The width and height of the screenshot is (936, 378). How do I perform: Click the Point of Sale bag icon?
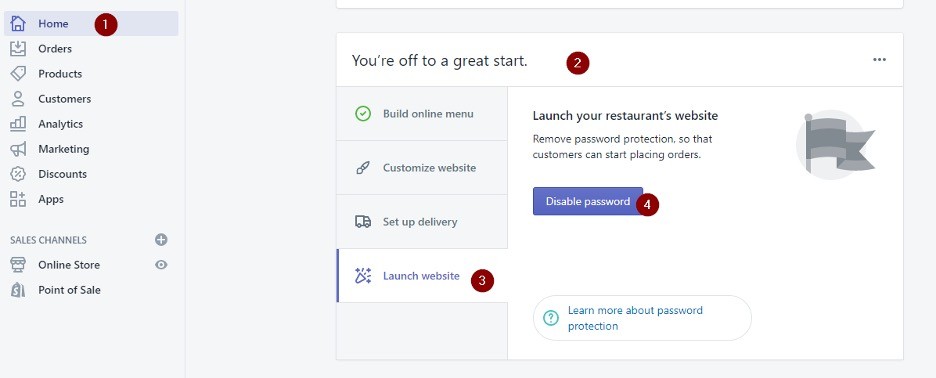click(19, 290)
